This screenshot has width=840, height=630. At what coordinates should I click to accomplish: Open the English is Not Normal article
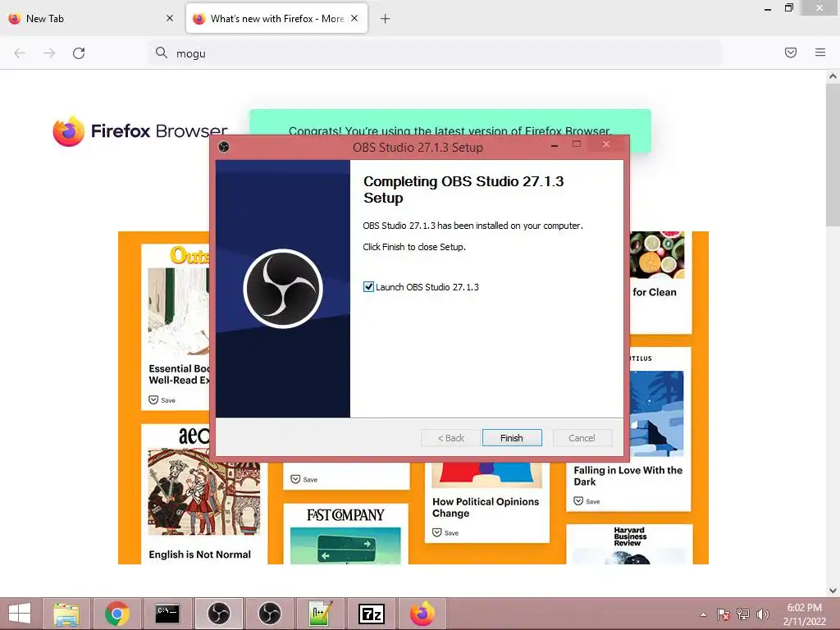(200, 555)
